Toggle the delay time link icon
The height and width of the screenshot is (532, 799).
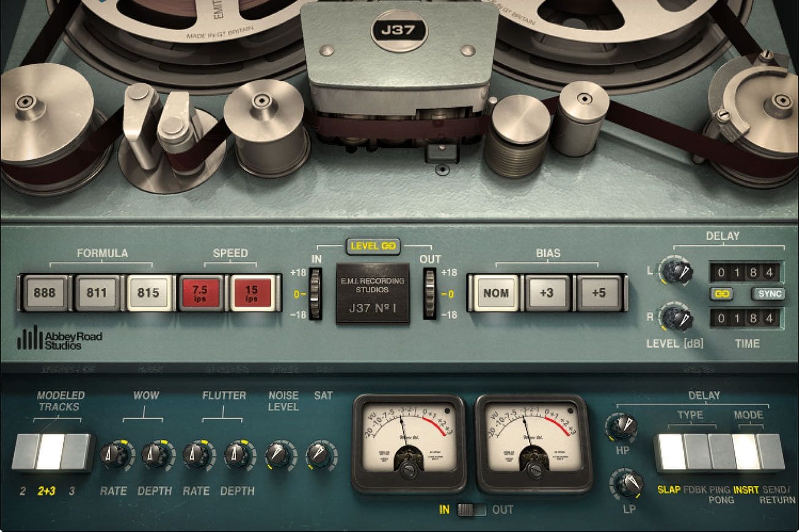(x=722, y=294)
